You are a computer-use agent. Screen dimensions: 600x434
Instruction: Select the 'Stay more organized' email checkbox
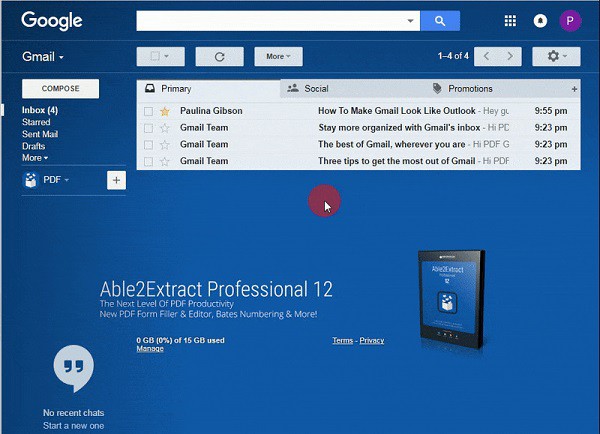pyautogui.click(x=148, y=128)
